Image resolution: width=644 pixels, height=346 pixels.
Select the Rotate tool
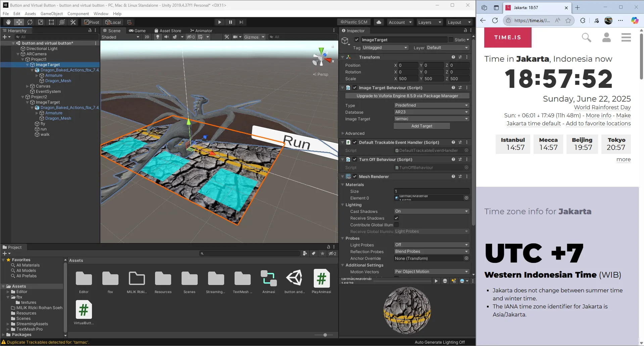[x=30, y=22]
